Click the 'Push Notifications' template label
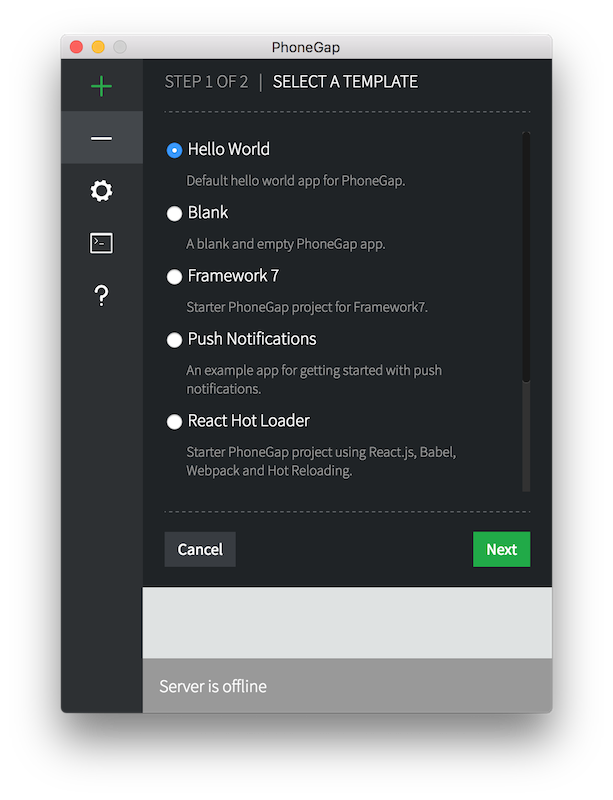Screen dimensions: 613x800 click(x=252, y=339)
